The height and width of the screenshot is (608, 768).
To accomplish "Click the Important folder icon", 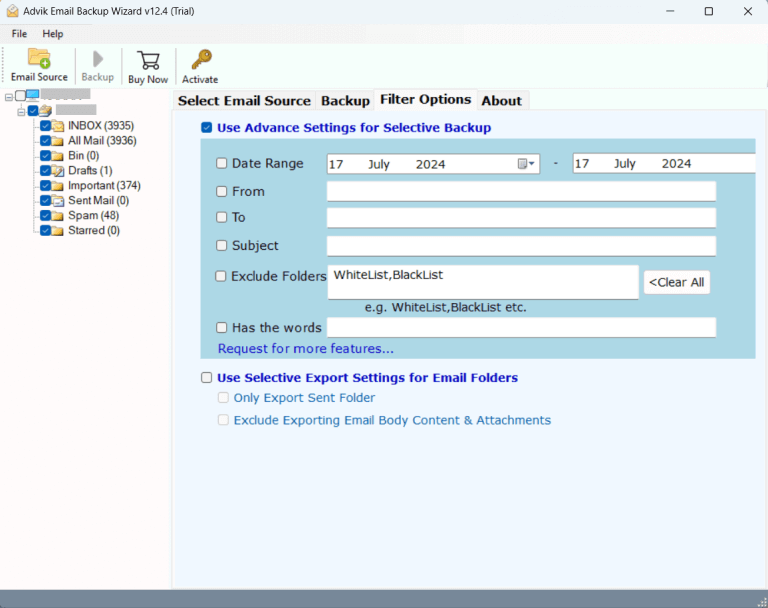I will tap(58, 186).
